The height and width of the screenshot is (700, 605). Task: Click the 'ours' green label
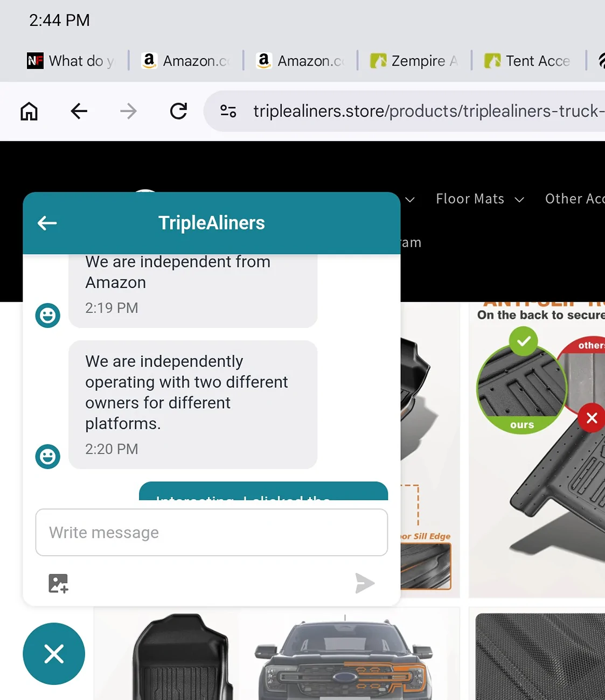(x=522, y=425)
